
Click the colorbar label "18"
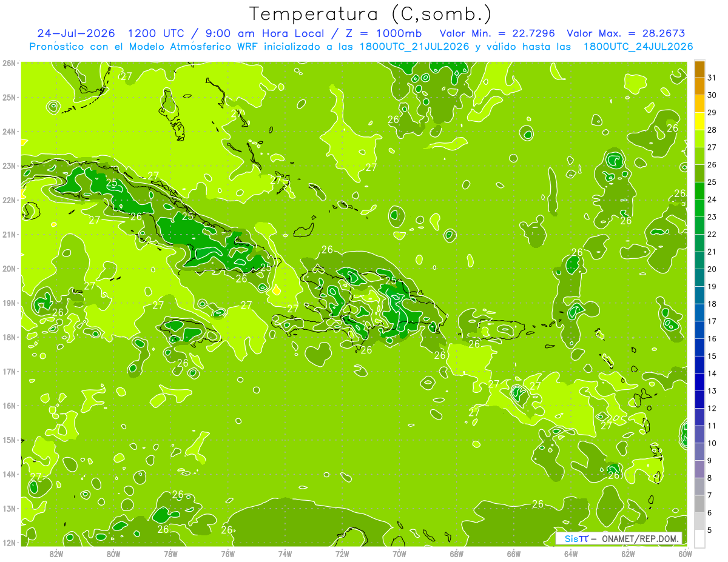click(712, 304)
